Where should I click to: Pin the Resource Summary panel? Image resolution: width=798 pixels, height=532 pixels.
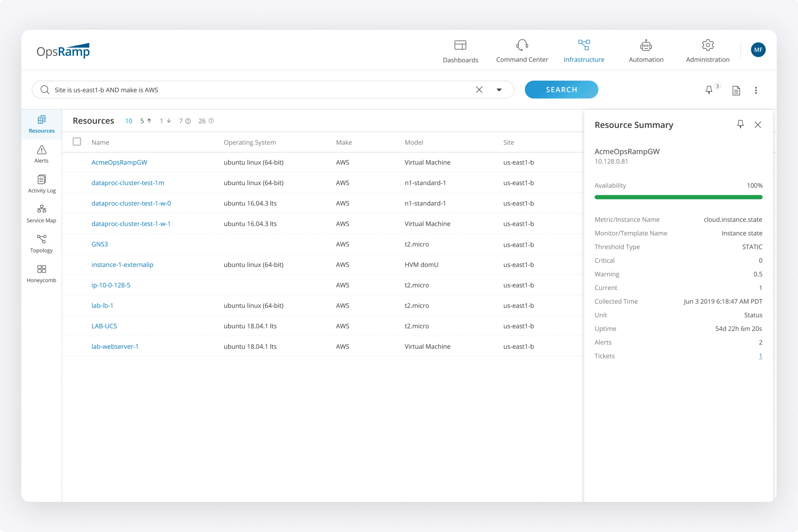740,124
